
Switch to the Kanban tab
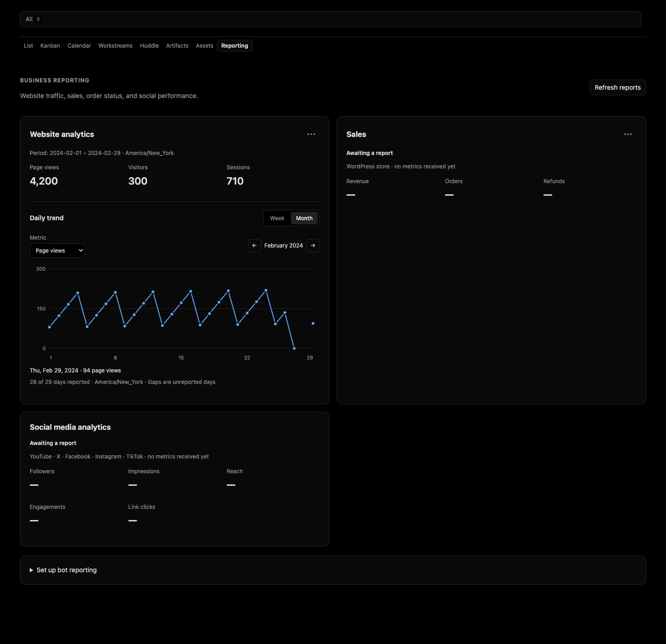tap(50, 46)
